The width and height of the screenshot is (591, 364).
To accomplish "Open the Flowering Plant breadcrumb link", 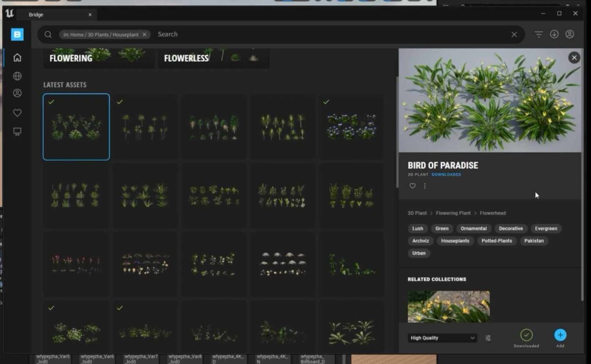I will click(453, 213).
